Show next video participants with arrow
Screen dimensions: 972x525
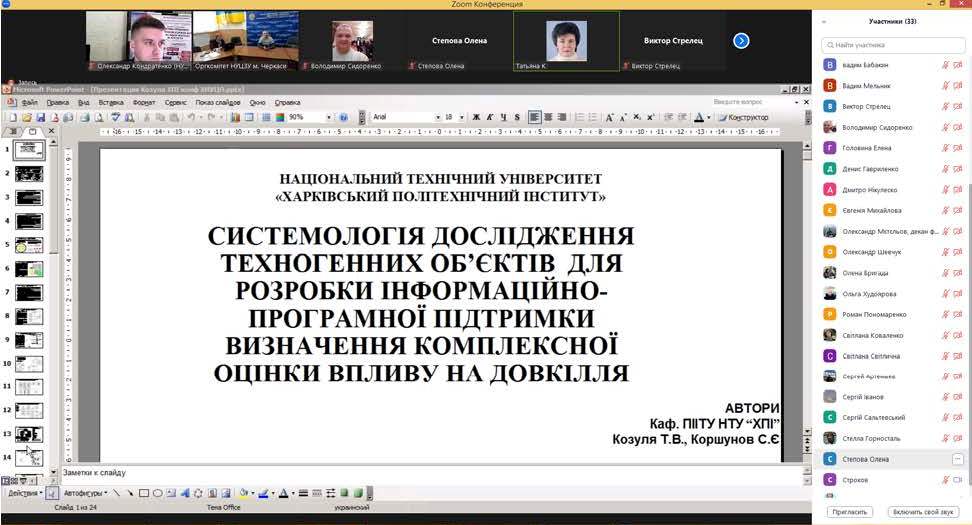(741, 41)
